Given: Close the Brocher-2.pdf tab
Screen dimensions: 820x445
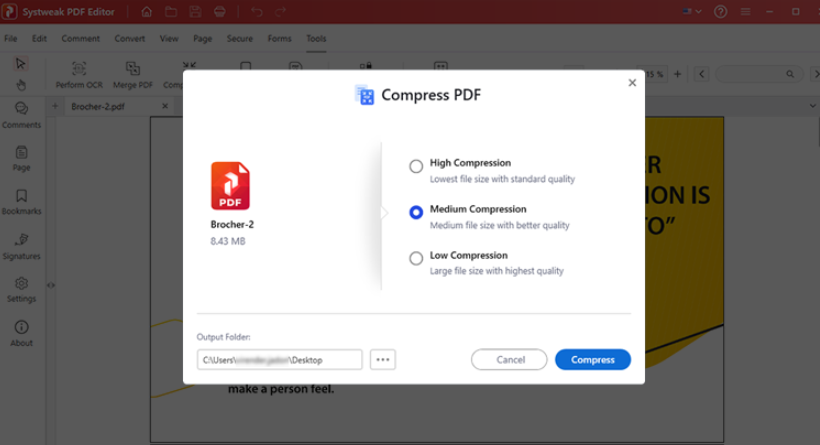Looking at the screenshot, I should click(165, 106).
